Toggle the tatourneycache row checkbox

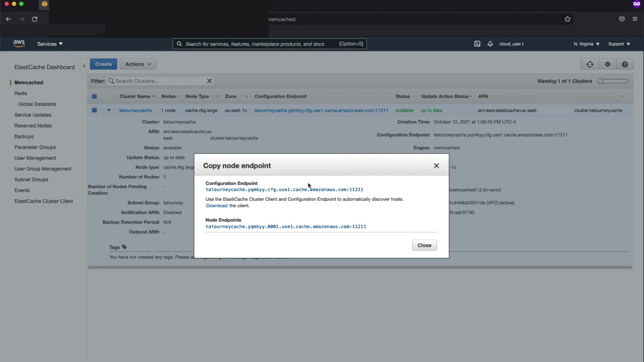(x=94, y=110)
